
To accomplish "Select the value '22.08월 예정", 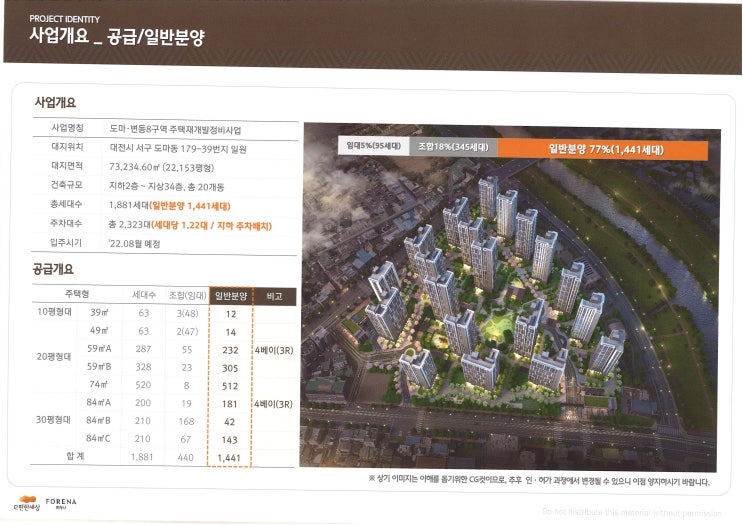I will click(135, 244).
